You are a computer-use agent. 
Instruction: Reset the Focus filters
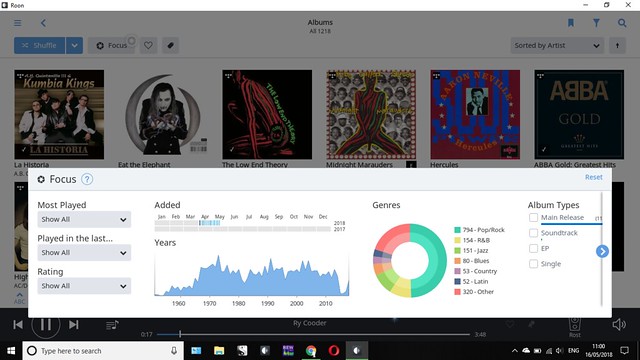pos(593,177)
